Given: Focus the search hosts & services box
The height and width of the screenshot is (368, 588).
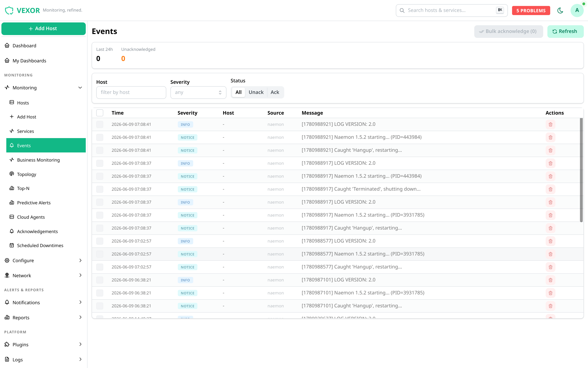Looking at the screenshot, I should pyautogui.click(x=451, y=11).
